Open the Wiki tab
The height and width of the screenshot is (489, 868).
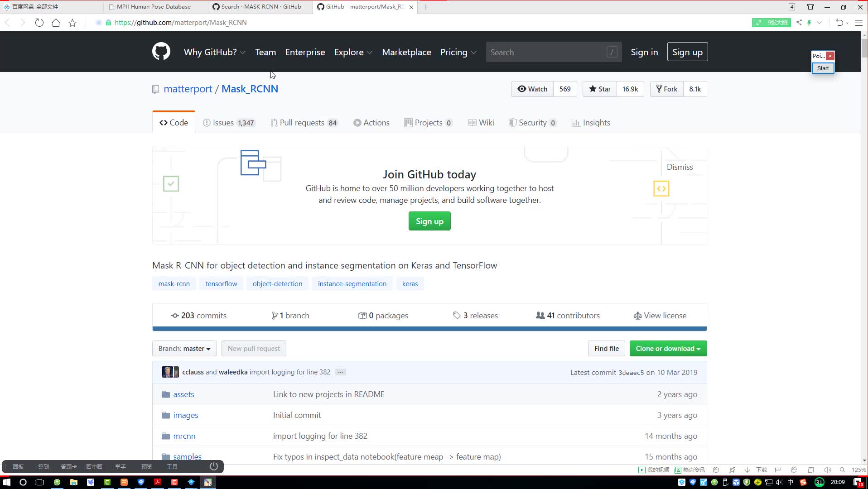point(481,123)
